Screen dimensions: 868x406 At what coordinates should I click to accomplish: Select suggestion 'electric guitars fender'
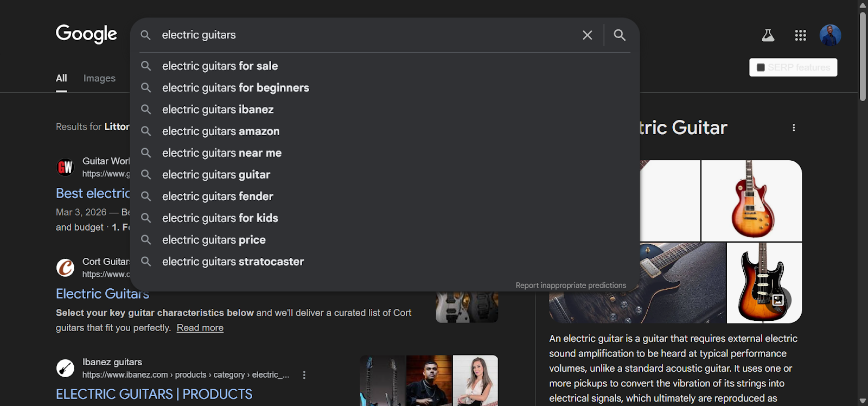[385, 196]
